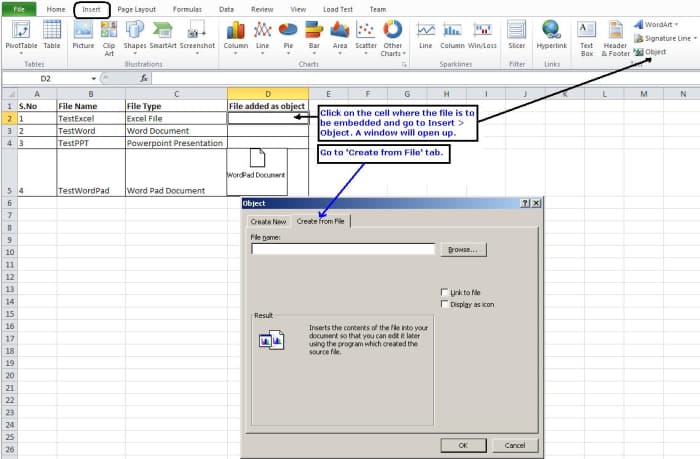Insert a PivotTable from the ribbon
This screenshot has width=700, height=459.
(x=21, y=34)
